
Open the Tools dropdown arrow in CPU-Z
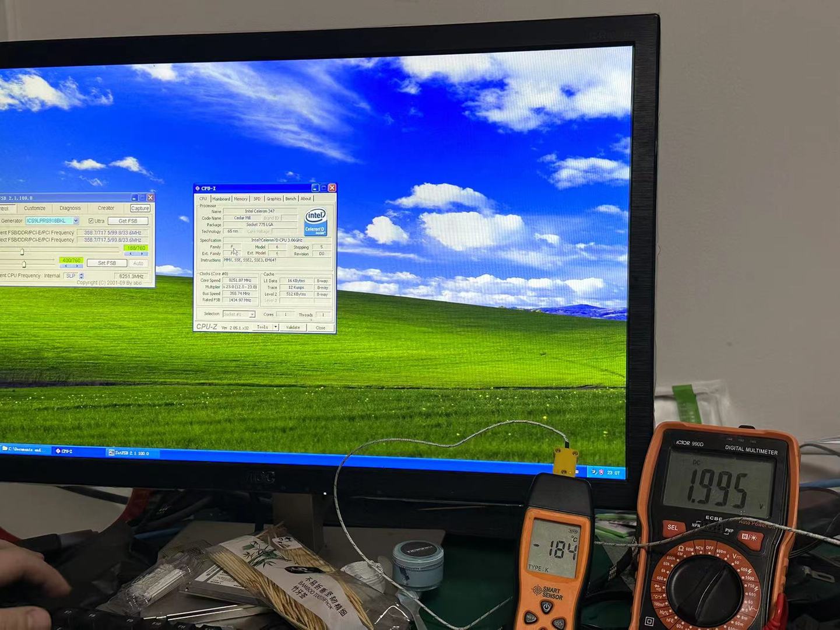pos(276,327)
